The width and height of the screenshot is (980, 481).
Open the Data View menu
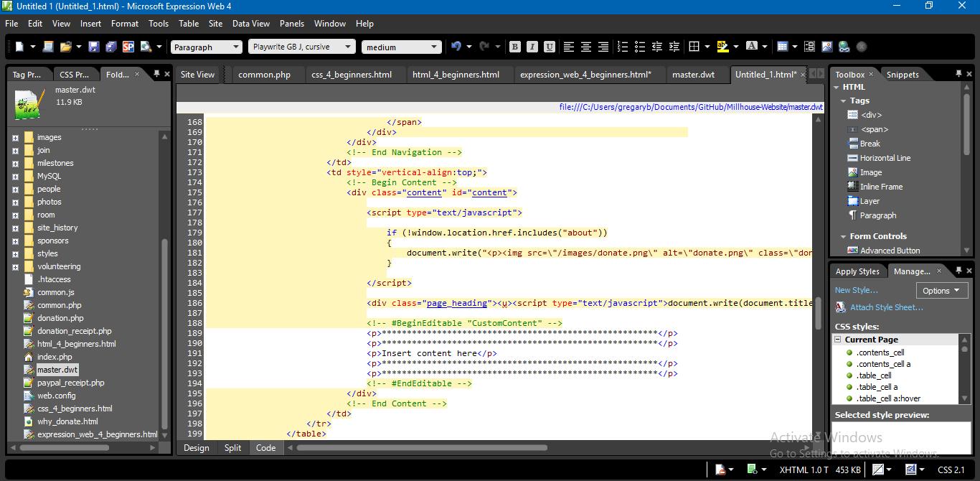[251, 23]
